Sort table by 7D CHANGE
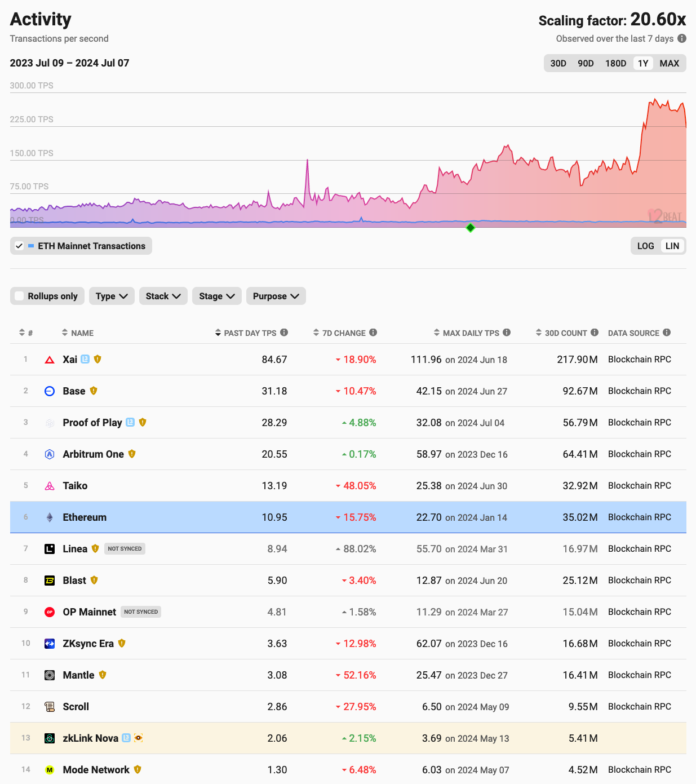Screen dimensions: 696x784 click(x=339, y=333)
